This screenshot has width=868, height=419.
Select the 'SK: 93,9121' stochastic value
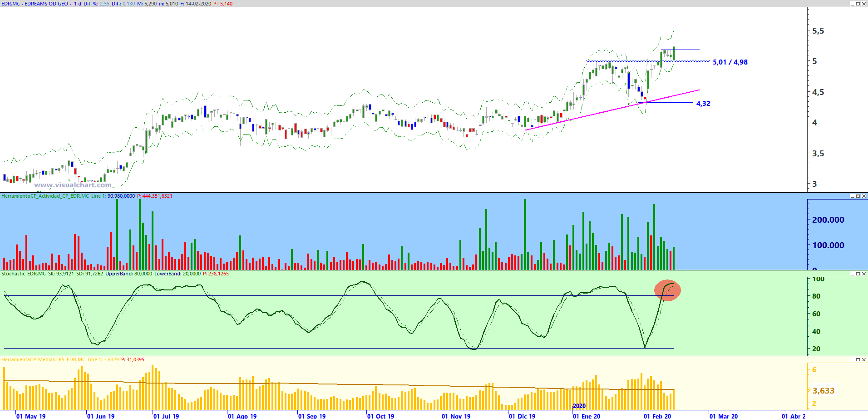click(x=61, y=274)
